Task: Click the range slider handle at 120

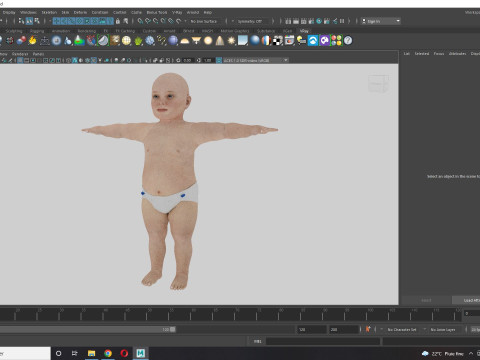Action: (173, 329)
